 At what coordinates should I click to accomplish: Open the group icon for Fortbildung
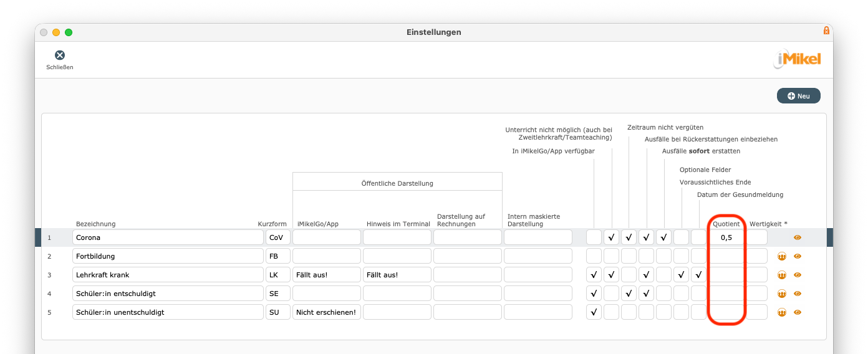(x=781, y=256)
